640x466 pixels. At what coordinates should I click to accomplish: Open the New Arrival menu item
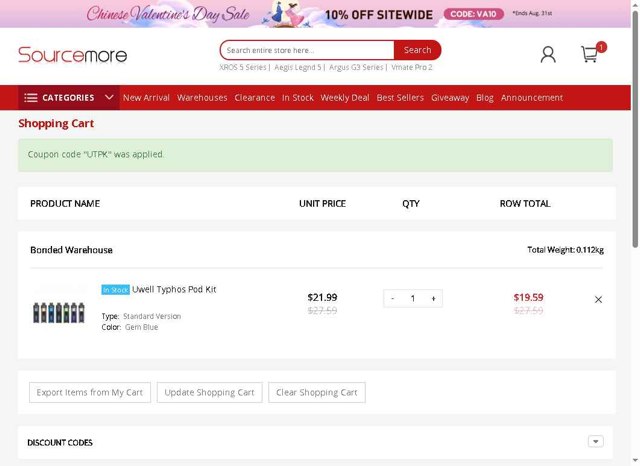coord(146,98)
